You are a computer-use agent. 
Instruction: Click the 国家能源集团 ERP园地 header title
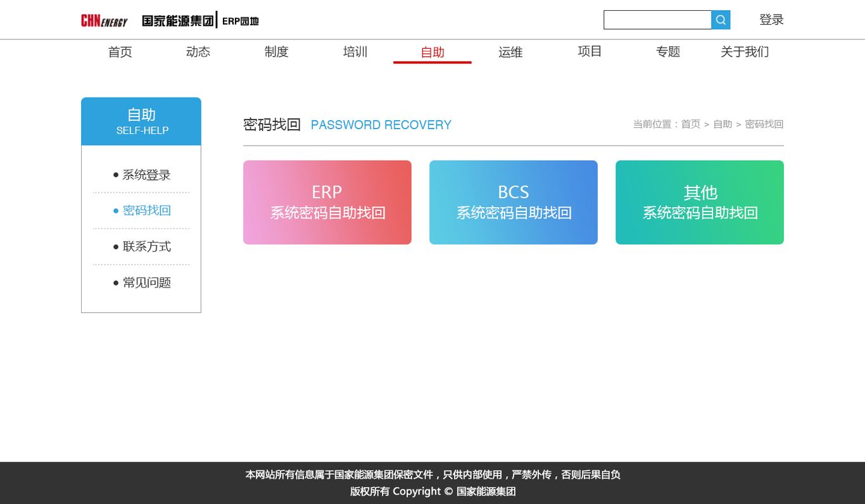tap(200, 20)
